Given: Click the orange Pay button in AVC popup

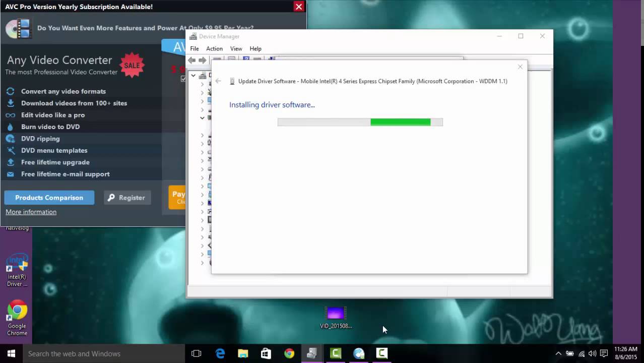Looking at the screenshot, I should click(177, 197).
